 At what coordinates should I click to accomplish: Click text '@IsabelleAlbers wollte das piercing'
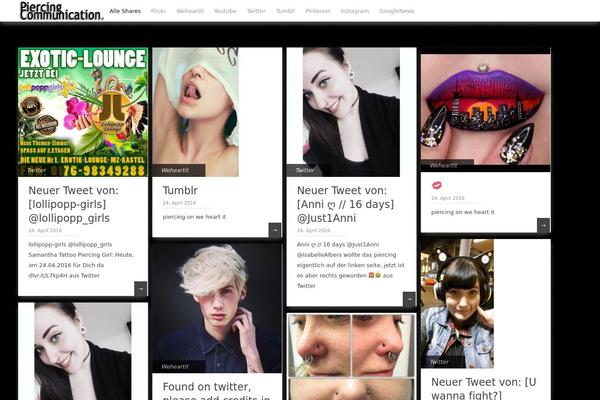(347, 255)
